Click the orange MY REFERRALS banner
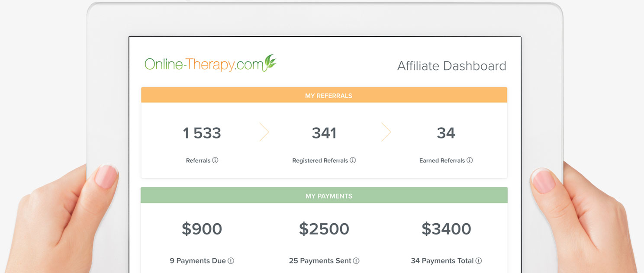The height and width of the screenshot is (273, 644). (x=329, y=95)
